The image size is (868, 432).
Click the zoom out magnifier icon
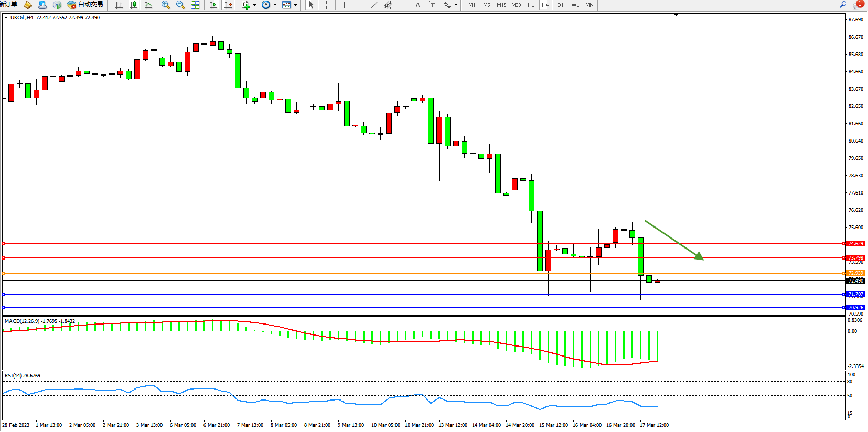180,5
